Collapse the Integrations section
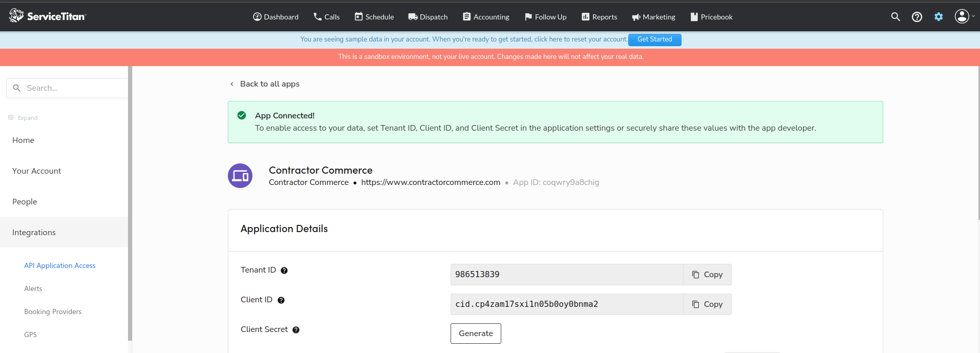Image resolution: width=980 pixels, height=353 pixels. tap(64, 232)
